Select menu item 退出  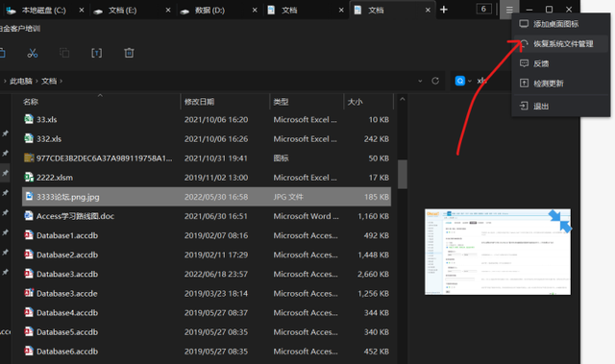click(x=560, y=106)
